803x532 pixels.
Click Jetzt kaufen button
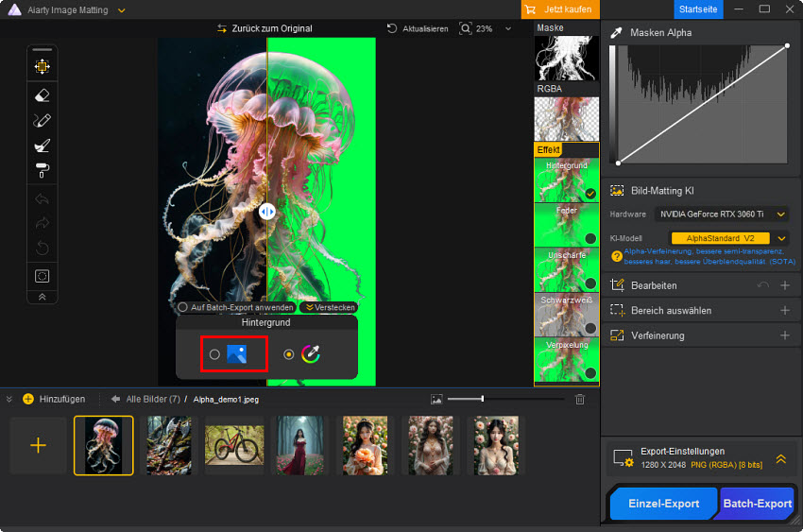(560, 9)
